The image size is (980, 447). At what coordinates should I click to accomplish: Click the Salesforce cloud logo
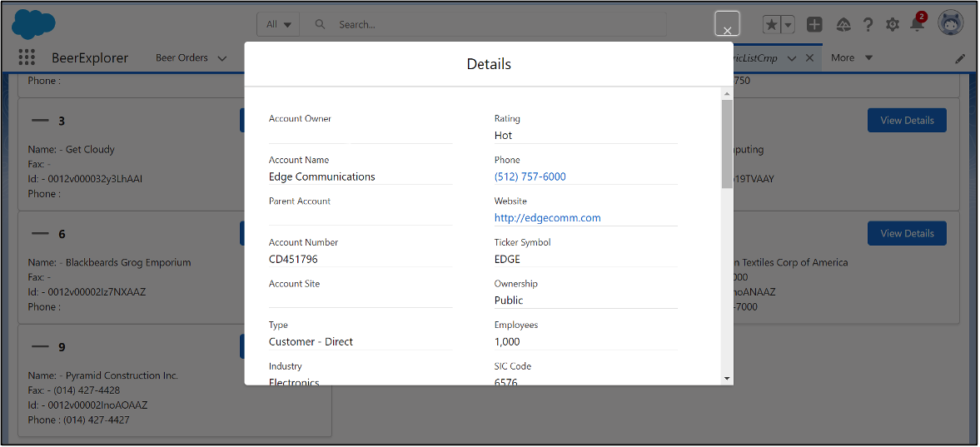[x=34, y=24]
